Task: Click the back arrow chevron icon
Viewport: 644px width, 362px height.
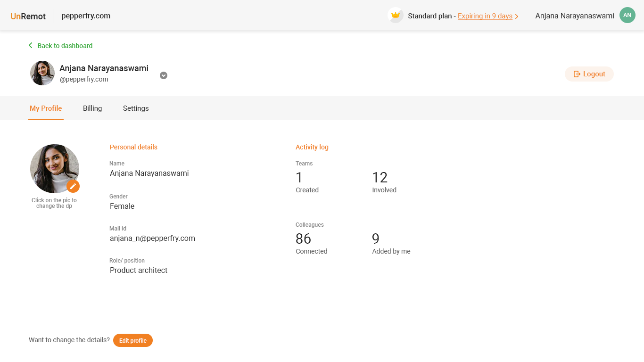Action: [31, 45]
